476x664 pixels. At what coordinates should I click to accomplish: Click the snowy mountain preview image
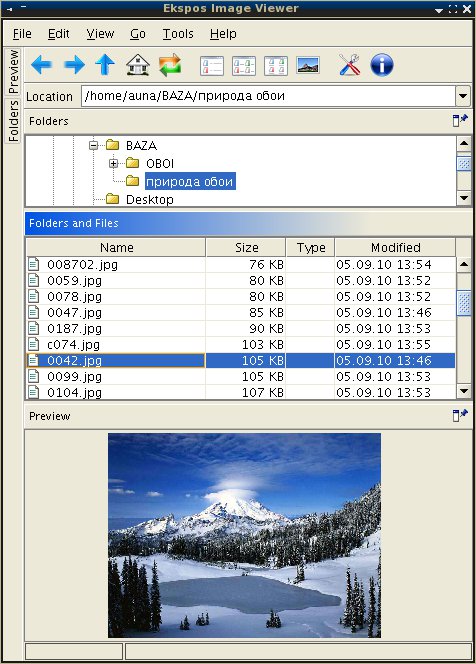[x=244, y=535]
